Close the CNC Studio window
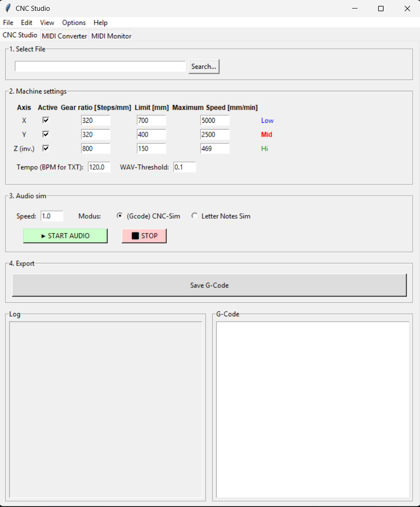Screen dimensions: 420x507 pos(407,9)
